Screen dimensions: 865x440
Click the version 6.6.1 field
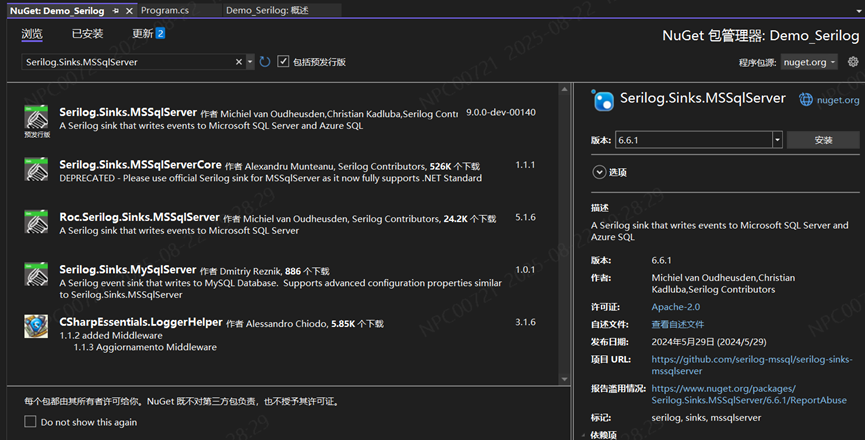693,140
